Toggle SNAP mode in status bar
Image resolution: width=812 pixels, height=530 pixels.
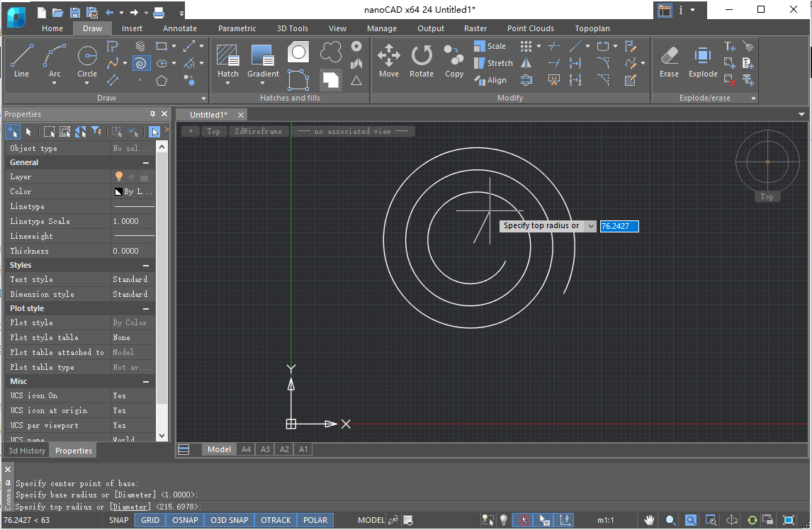pos(118,520)
